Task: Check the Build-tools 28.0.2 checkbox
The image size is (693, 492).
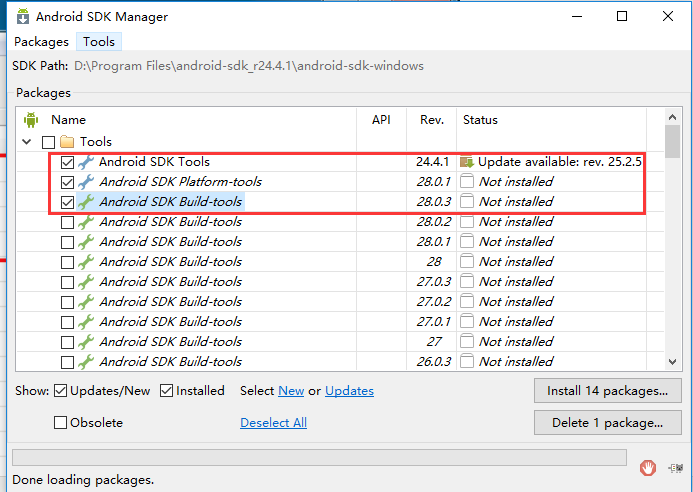Action: (67, 222)
